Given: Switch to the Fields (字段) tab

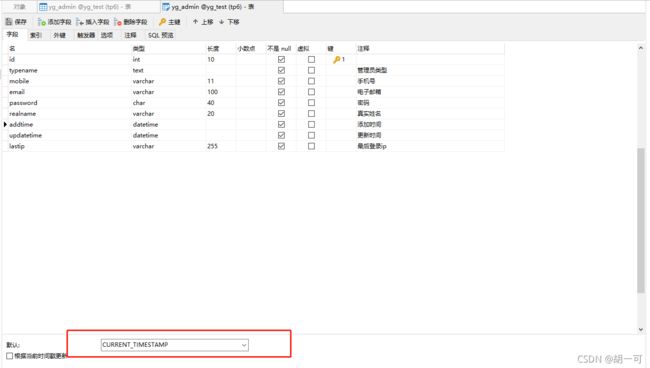Looking at the screenshot, I should pos(13,35).
